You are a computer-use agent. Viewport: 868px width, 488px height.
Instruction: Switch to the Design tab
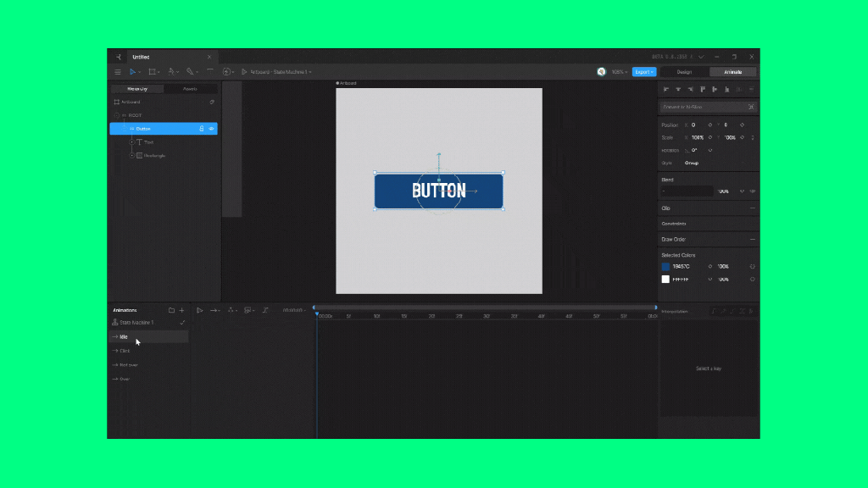tap(684, 72)
